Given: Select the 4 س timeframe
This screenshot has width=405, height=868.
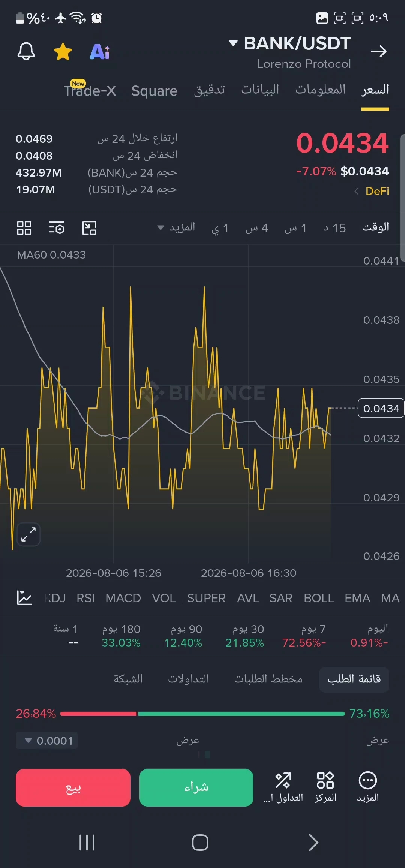Looking at the screenshot, I should (x=257, y=228).
